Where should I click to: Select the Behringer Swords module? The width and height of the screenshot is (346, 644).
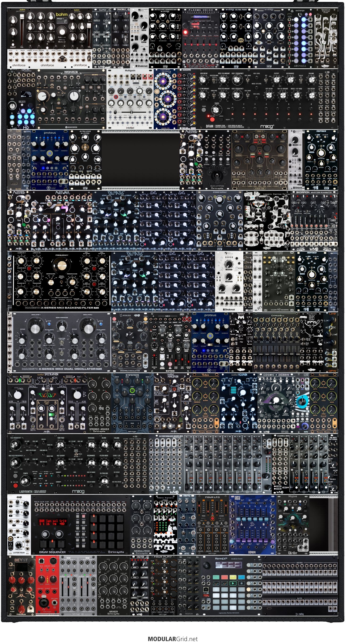pos(132,403)
